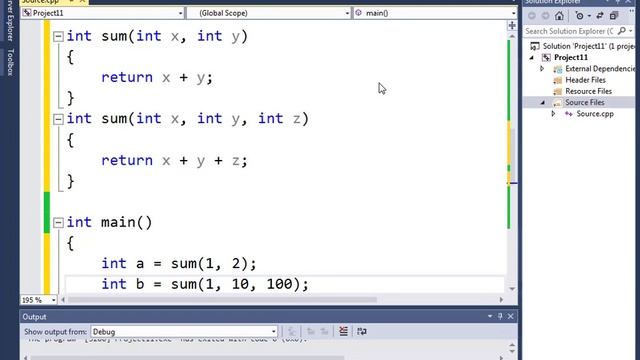Open the Toolbox side tab
Image resolution: width=640 pixels, height=360 pixels.
coord(10,62)
